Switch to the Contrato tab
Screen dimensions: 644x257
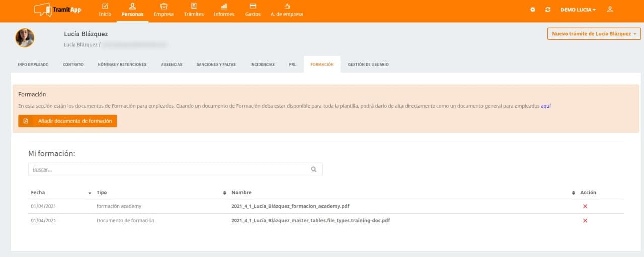click(73, 64)
